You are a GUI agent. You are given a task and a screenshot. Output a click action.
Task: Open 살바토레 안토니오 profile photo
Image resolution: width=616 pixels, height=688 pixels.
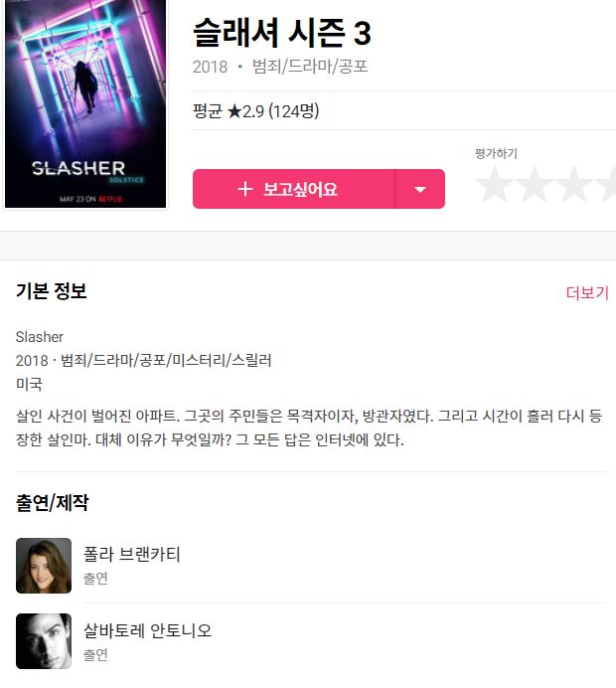[44, 641]
